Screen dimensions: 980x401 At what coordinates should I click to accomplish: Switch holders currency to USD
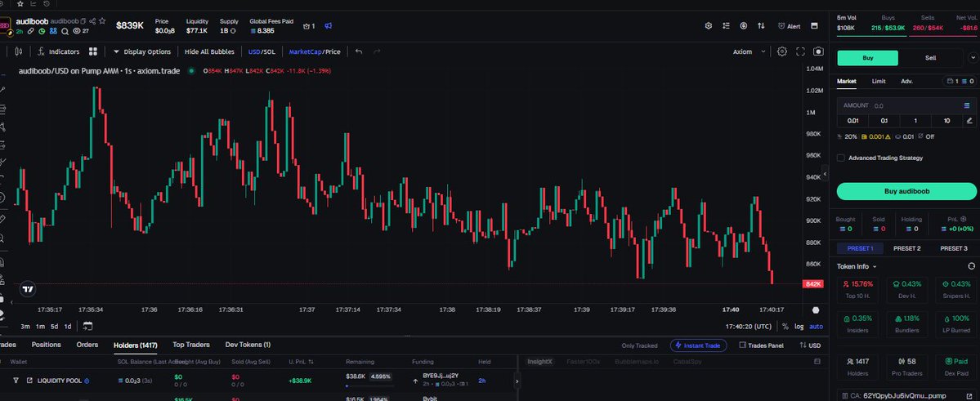pyautogui.click(x=810, y=345)
